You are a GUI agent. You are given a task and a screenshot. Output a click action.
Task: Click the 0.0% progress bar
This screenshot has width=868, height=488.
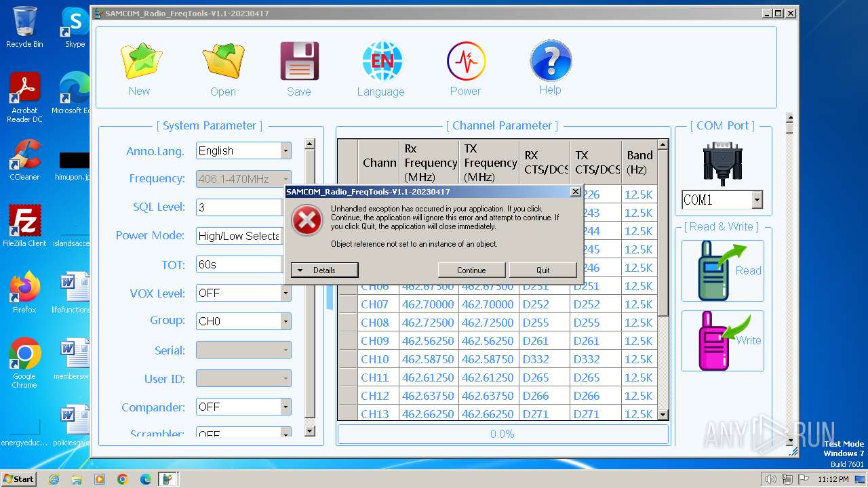tap(502, 434)
